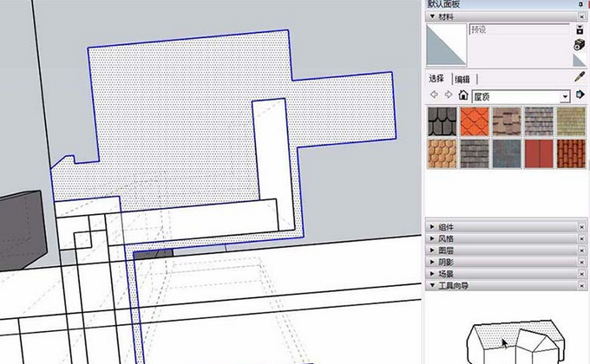Close the 工具向导 panel
The height and width of the screenshot is (364, 590).
581,286
